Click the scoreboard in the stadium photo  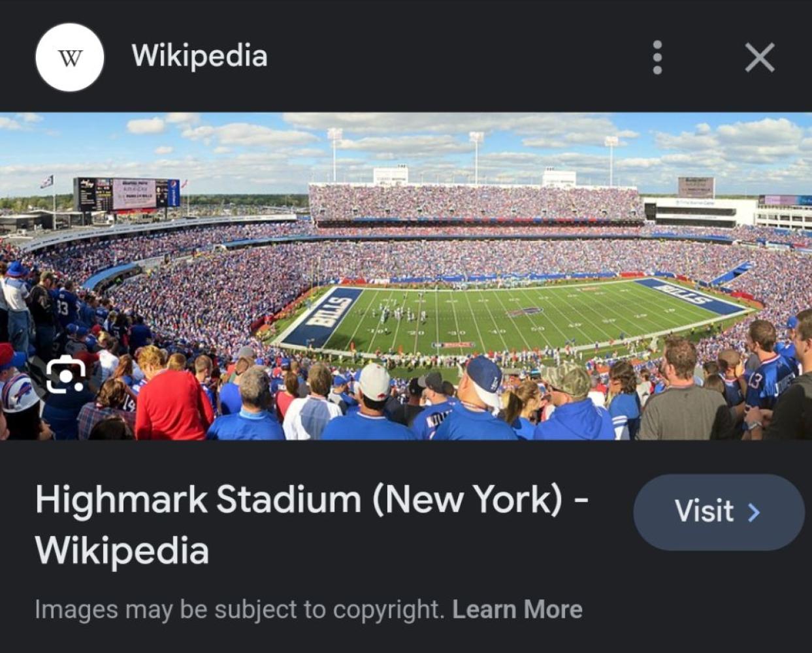[126, 194]
